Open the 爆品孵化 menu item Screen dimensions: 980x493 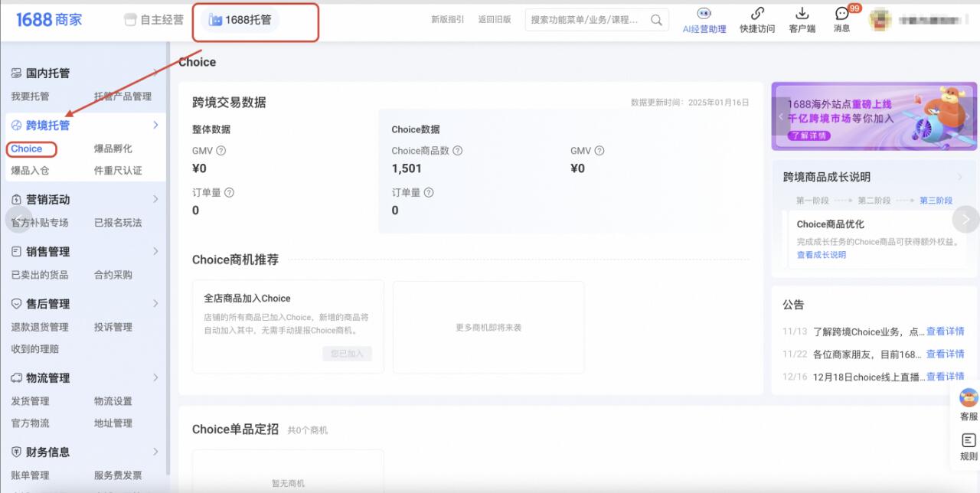113,149
